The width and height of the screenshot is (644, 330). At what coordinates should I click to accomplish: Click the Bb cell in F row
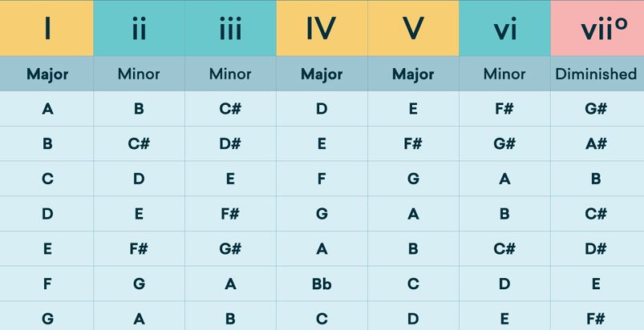(x=322, y=284)
